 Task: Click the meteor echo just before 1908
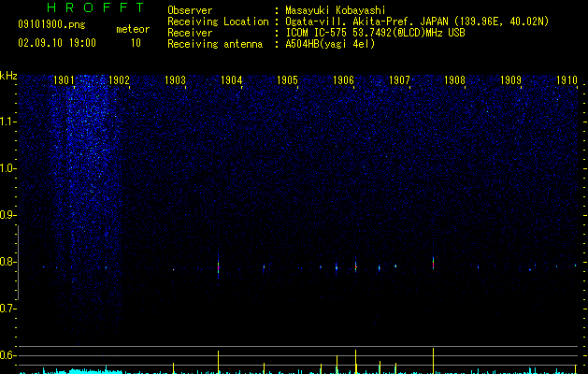[x=433, y=263]
